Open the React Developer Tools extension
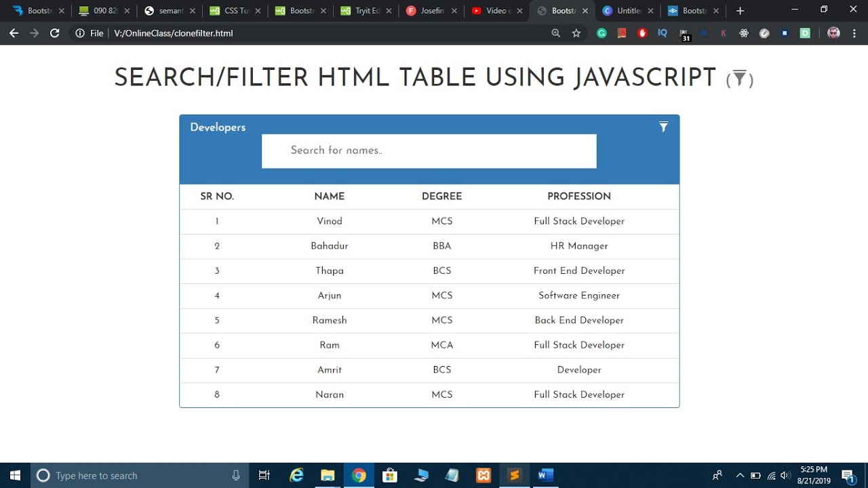Viewport: 868px width, 488px height. tap(744, 33)
